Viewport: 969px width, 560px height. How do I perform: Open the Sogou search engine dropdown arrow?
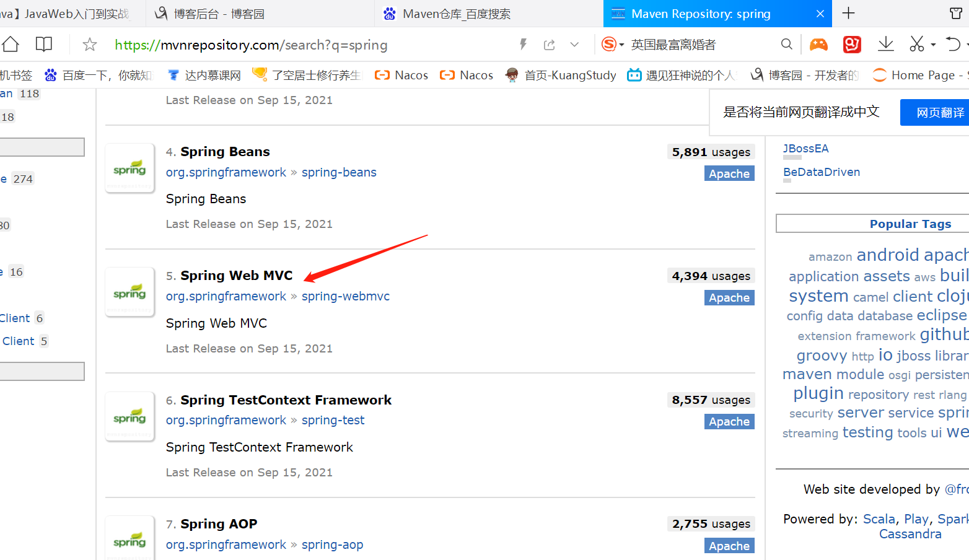pos(621,45)
